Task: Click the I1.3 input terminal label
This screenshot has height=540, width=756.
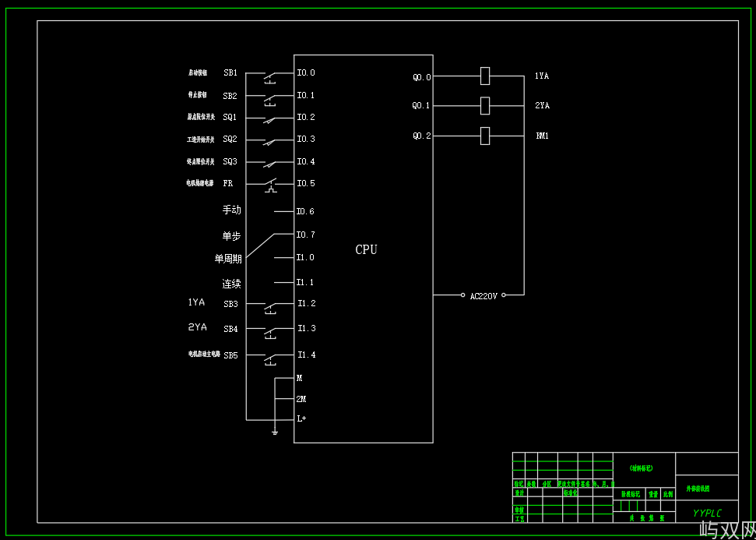Action: pos(307,329)
